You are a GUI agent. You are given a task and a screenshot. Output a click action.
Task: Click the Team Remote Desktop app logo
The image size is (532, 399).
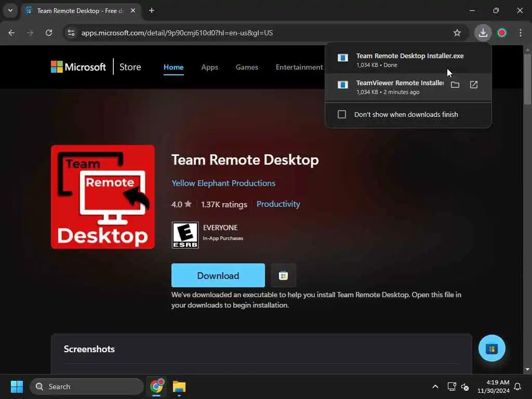coord(103,197)
